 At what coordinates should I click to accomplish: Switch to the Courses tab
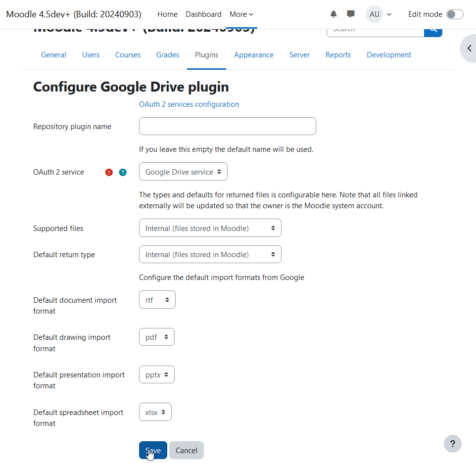pyautogui.click(x=128, y=55)
